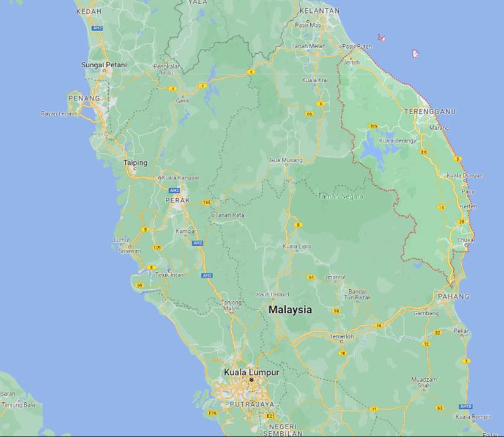This screenshot has height=437, width=504.
Task: Click the route 185 badge near Perak
Action: click(x=206, y=202)
